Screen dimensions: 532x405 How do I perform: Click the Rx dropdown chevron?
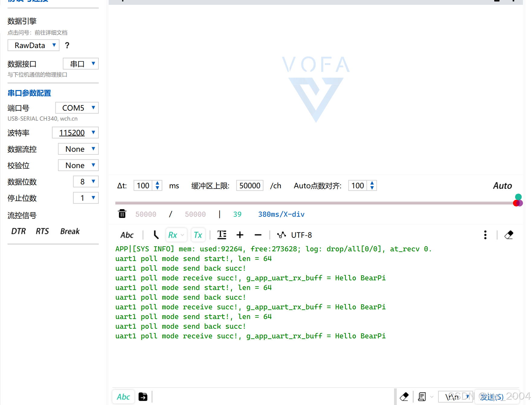(x=182, y=235)
